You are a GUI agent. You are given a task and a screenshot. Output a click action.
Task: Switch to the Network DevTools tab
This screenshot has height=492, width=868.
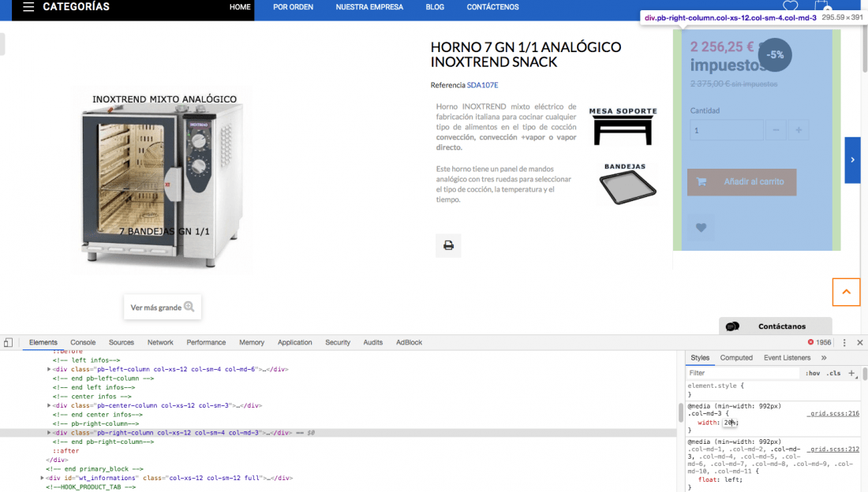click(x=160, y=342)
